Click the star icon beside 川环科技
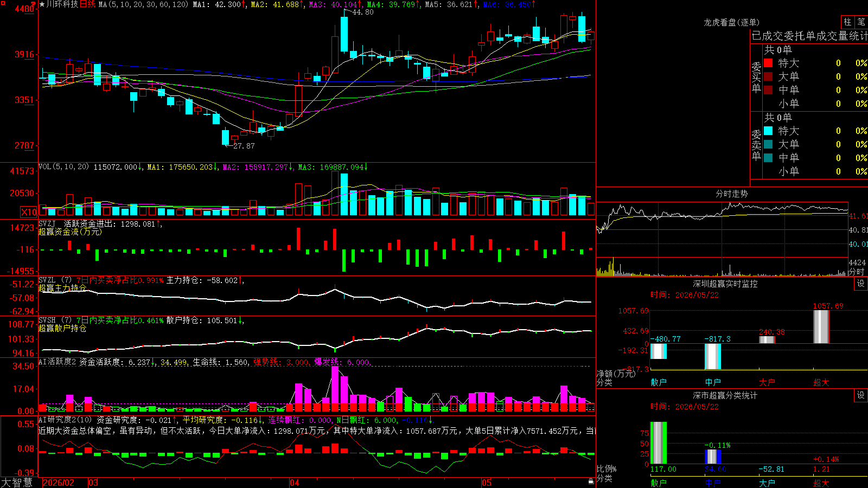The width and height of the screenshot is (868, 488). (42, 4)
